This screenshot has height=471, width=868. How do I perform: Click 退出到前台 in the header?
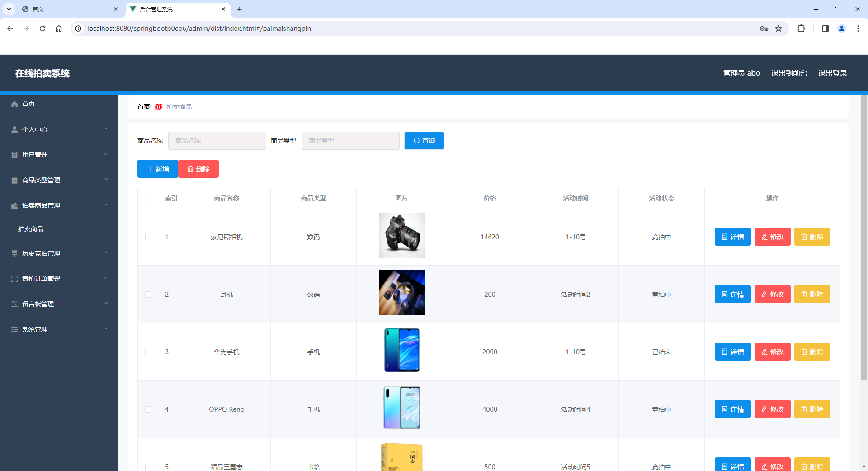(789, 73)
